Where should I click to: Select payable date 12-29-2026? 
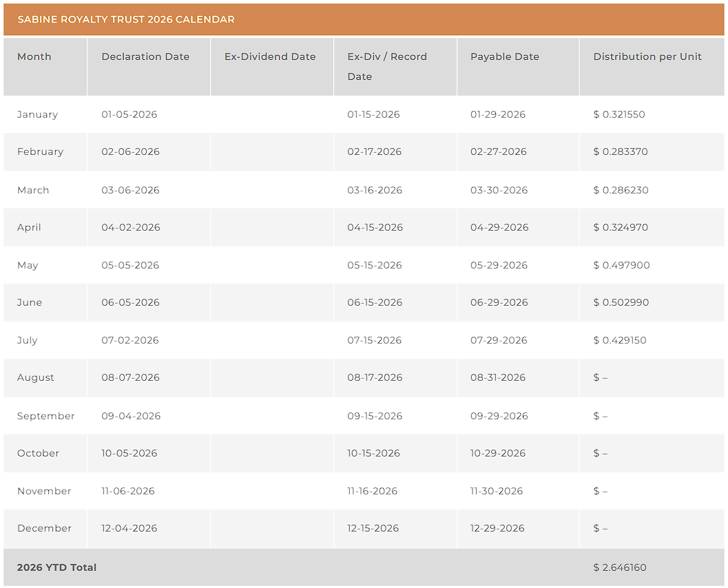(x=498, y=529)
